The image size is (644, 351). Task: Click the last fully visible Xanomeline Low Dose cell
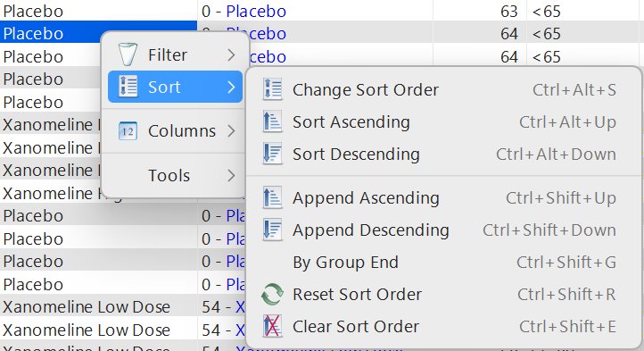coord(99,330)
